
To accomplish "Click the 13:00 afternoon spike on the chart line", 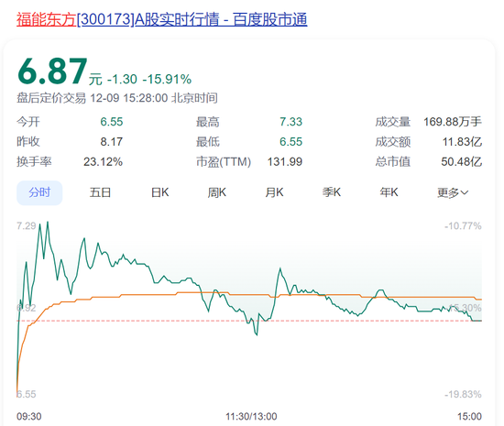I will click(x=280, y=268).
